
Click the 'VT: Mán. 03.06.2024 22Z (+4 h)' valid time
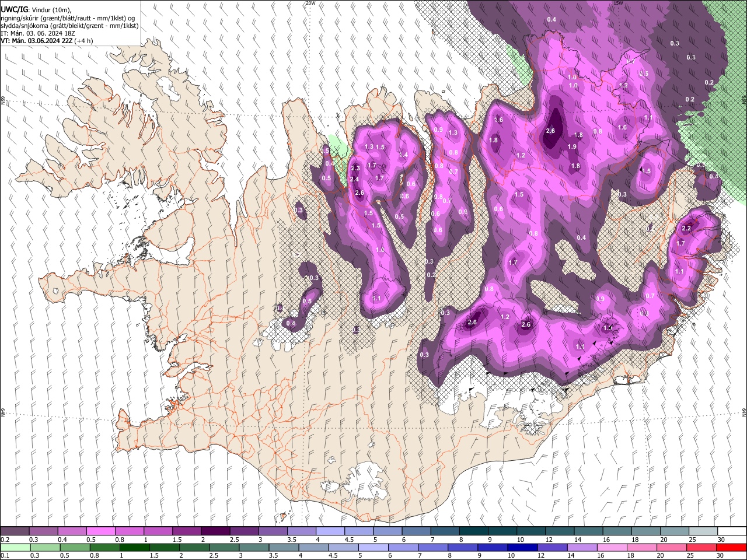point(47,41)
